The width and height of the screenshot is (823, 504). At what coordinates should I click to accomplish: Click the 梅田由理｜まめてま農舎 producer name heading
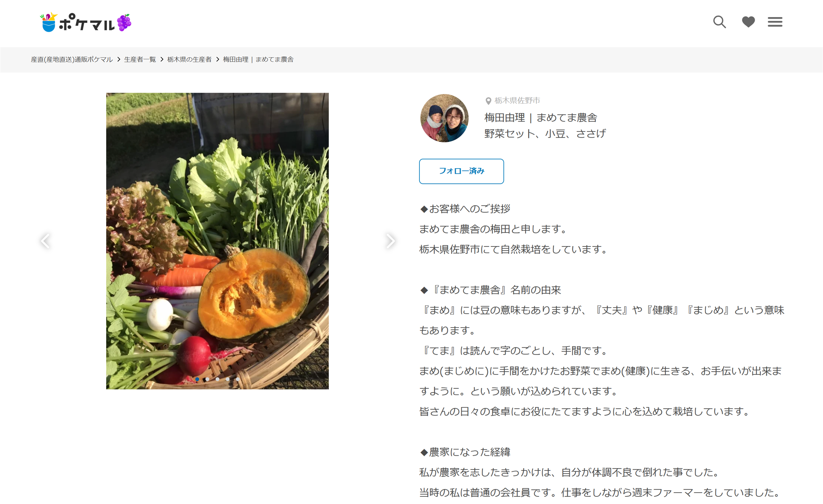point(541,118)
